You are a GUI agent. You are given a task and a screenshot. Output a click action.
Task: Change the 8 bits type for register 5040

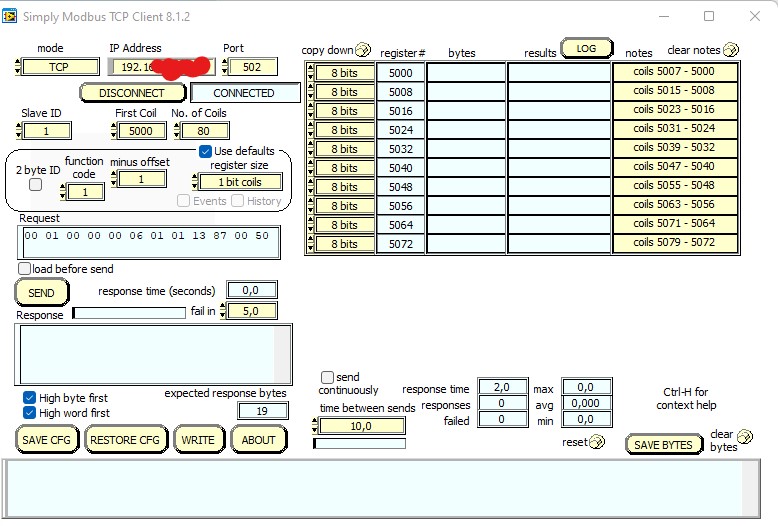coord(344,168)
